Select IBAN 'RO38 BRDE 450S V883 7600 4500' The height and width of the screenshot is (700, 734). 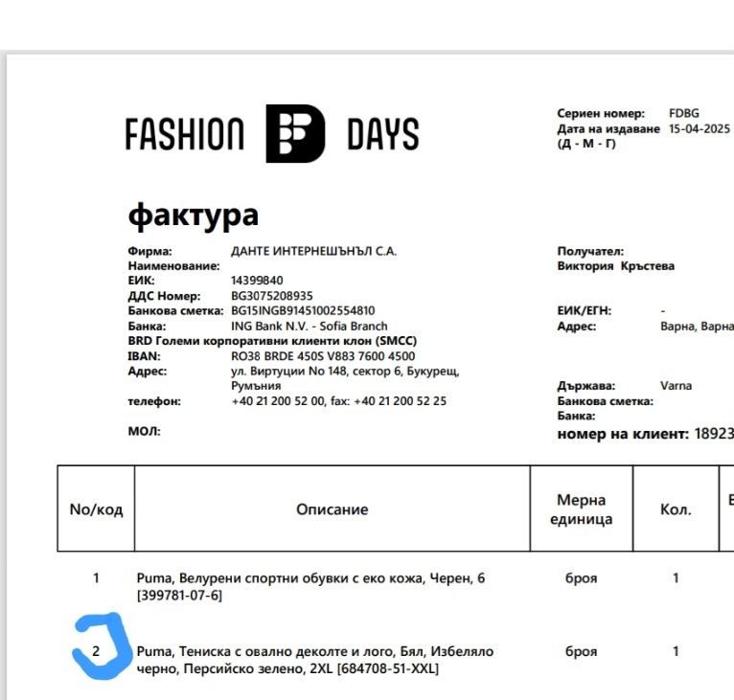pyautogui.click(x=323, y=356)
